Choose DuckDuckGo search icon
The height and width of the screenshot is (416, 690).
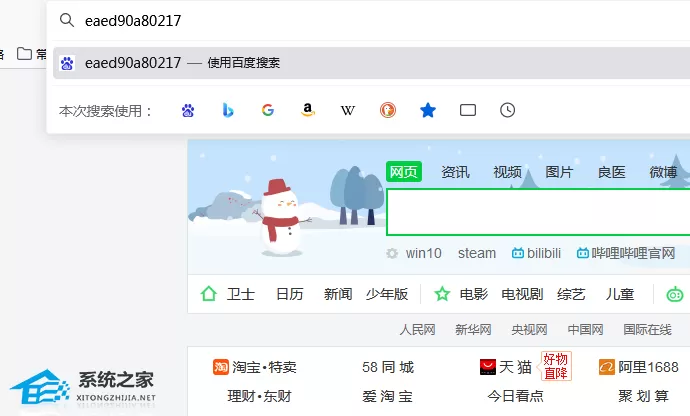388,110
